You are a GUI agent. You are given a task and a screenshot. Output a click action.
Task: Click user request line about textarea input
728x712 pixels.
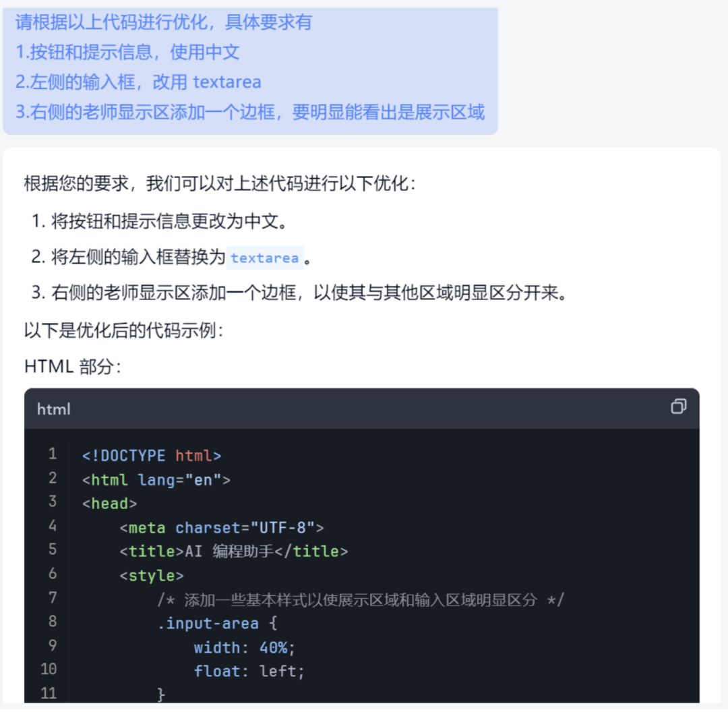pos(138,82)
